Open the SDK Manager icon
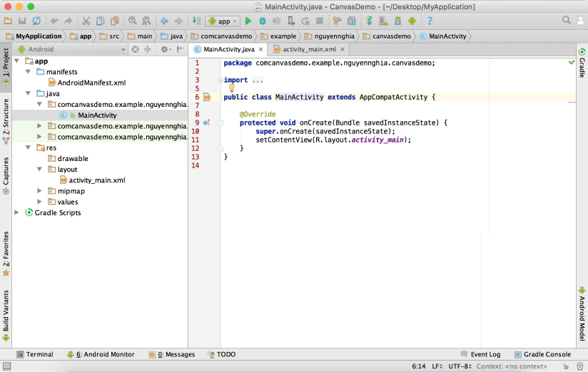Screen dimensions: 588x372 pyautogui.click(x=398, y=21)
